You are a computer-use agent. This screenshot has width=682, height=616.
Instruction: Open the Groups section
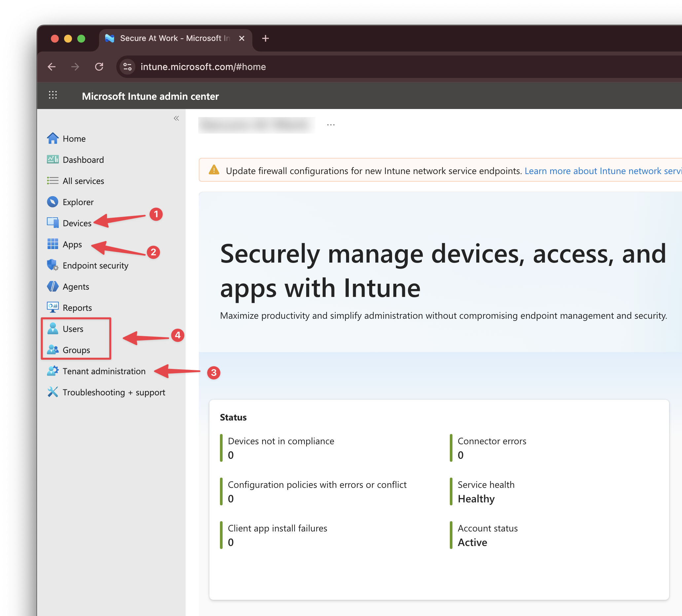click(76, 350)
